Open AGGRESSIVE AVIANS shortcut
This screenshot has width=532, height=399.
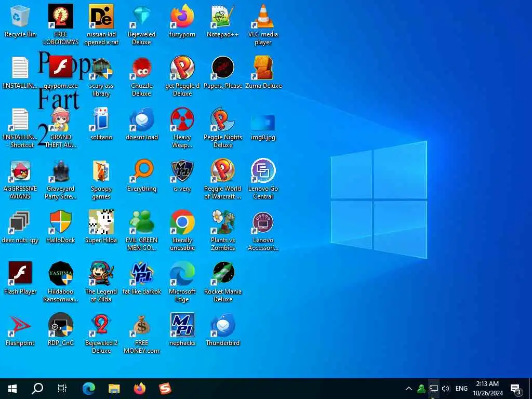(x=20, y=179)
